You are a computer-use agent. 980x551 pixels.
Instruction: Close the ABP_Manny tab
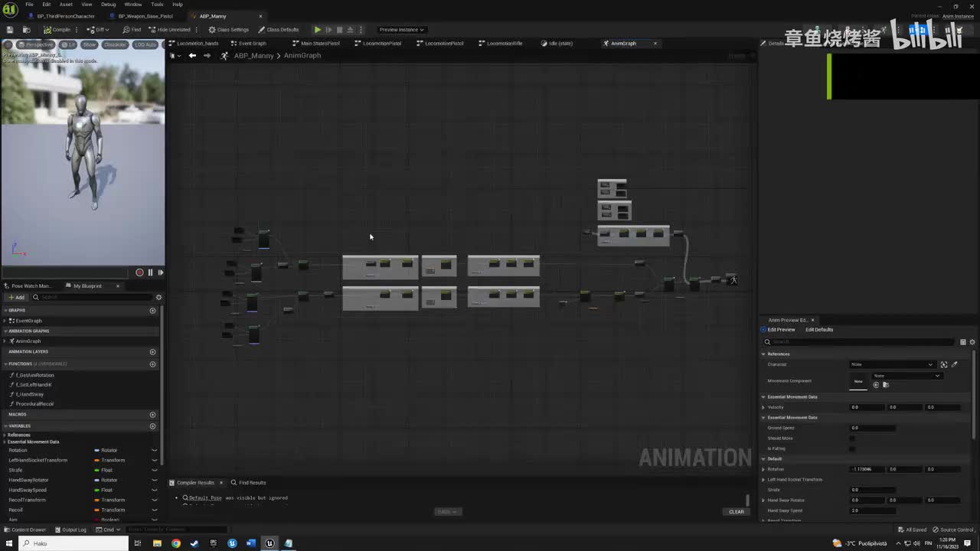[260, 16]
